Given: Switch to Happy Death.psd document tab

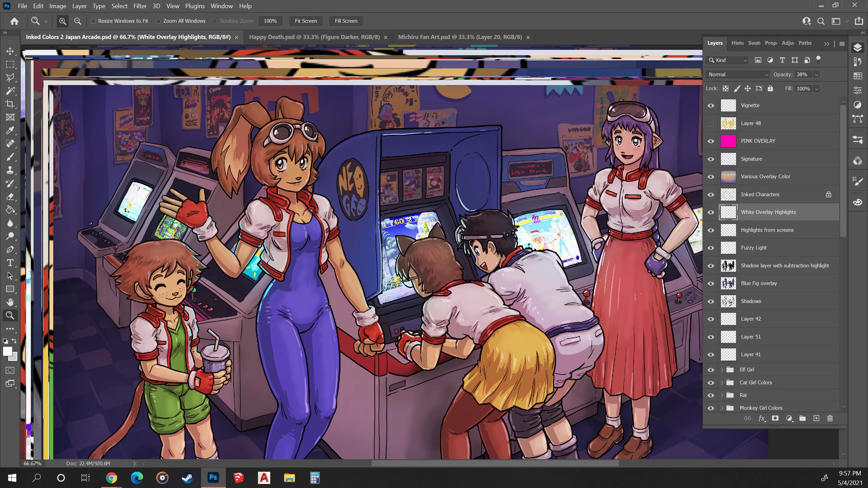Looking at the screenshot, I should click(314, 37).
